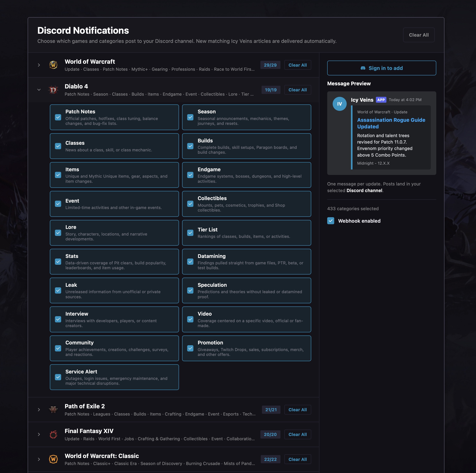Image resolution: width=476 pixels, height=473 pixels.
Task: Uncheck the Patch Notes category checkbox
Action: coord(58,117)
